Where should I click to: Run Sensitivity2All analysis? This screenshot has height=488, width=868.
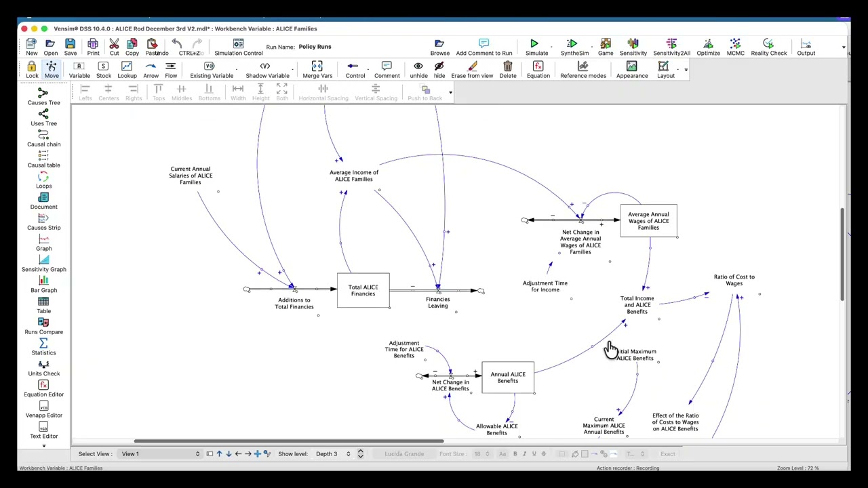pyautogui.click(x=671, y=47)
